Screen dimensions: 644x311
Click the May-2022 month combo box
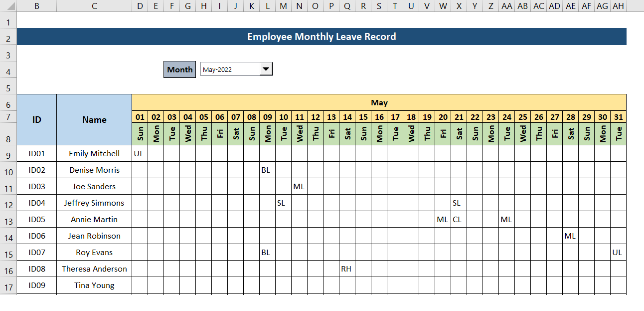click(236, 69)
